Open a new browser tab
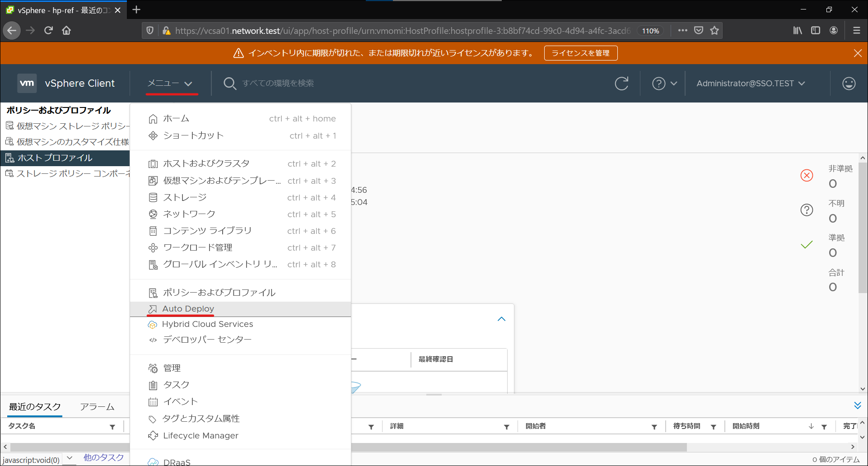868x466 pixels. 136,9
